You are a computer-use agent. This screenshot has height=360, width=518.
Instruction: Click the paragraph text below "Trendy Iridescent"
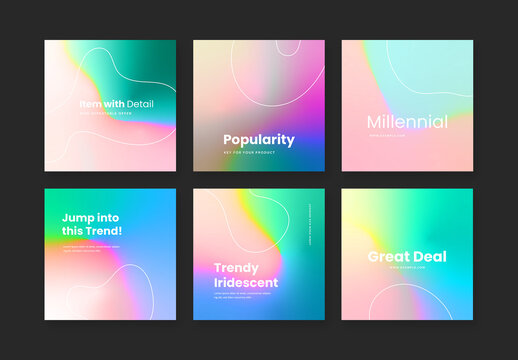(242, 295)
